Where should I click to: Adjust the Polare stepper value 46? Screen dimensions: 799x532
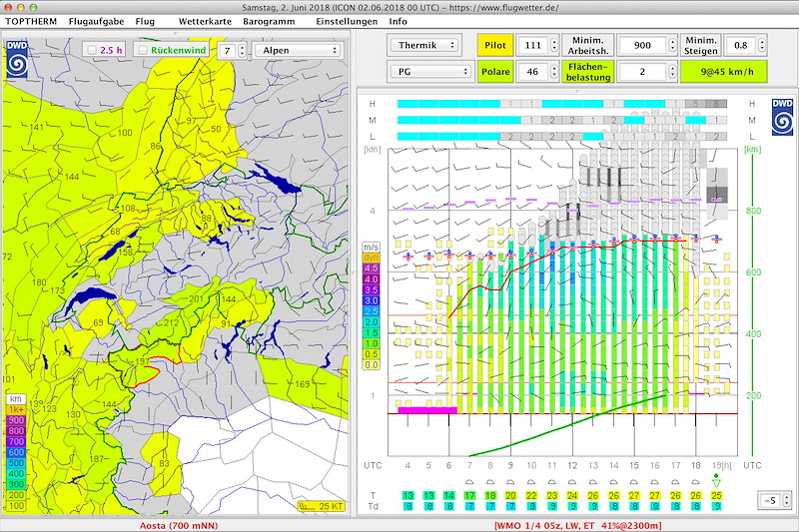(x=554, y=72)
